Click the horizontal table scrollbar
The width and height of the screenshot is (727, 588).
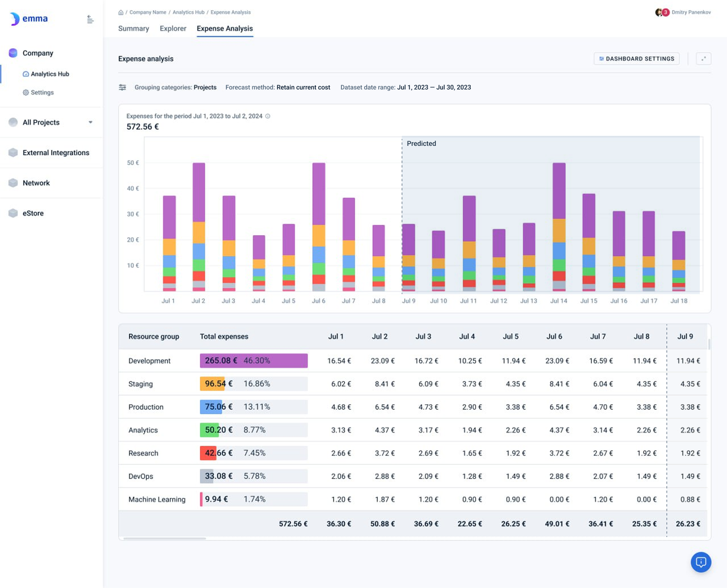pyautogui.click(x=164, y=539)
